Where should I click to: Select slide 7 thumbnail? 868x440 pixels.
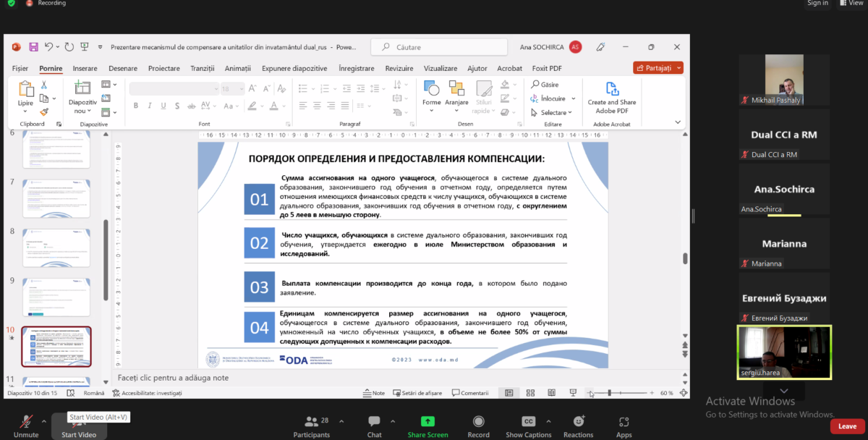click(x=56, y=198)
